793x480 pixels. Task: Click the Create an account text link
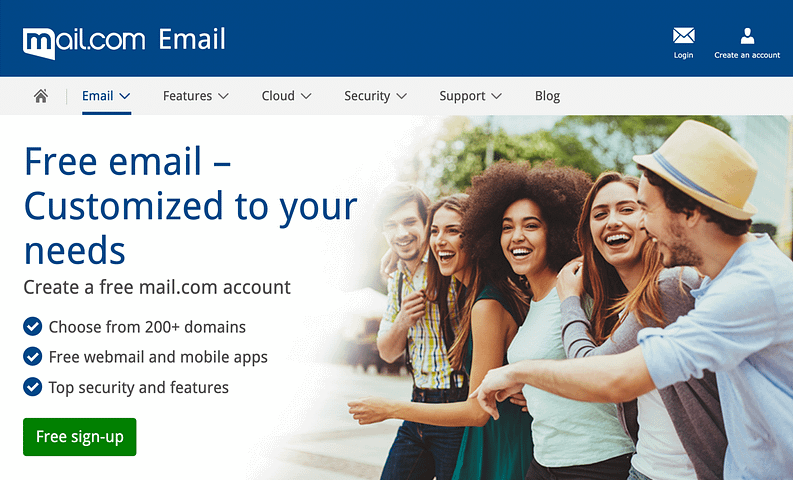point(747,55)
